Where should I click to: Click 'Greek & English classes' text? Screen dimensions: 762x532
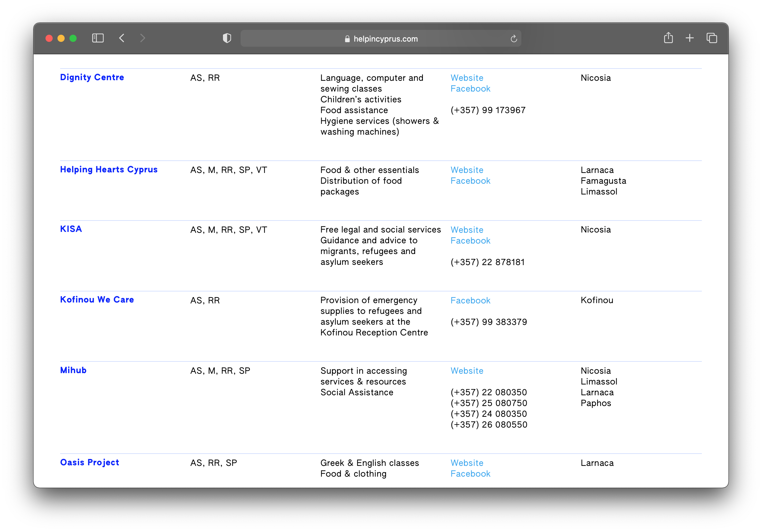pyautogui.click(x=369, y=463)
